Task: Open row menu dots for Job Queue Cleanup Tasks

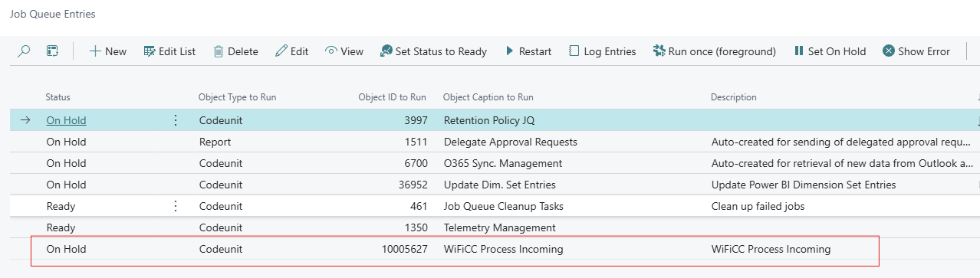Action: (x=175, y=206)
